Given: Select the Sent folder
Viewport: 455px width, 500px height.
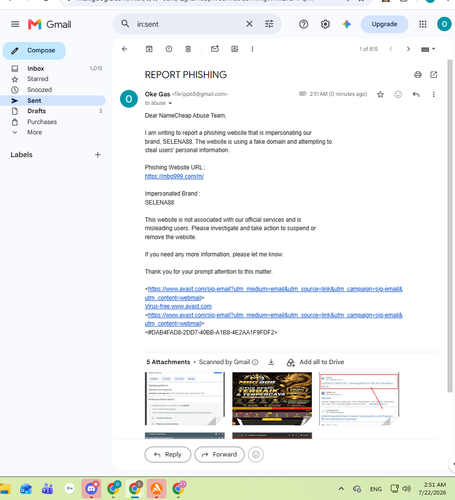Looking at the screenshot, I should click(x=53, y=100).
